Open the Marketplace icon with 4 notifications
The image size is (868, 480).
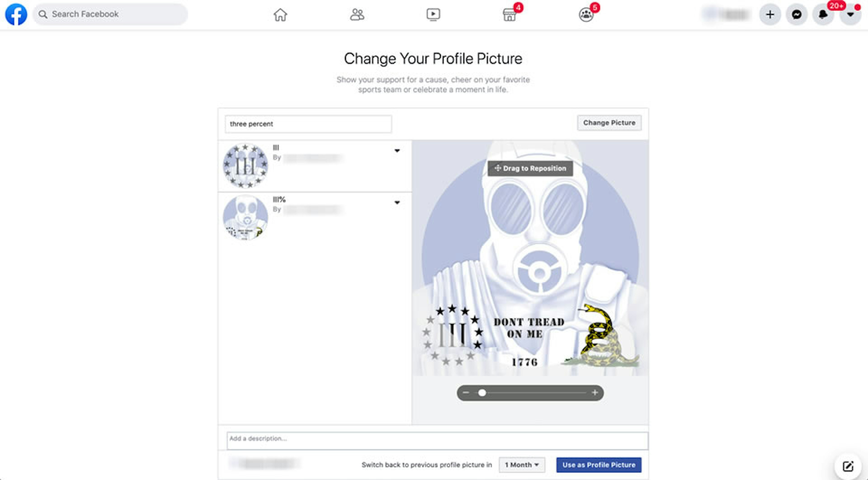(509, 14)
